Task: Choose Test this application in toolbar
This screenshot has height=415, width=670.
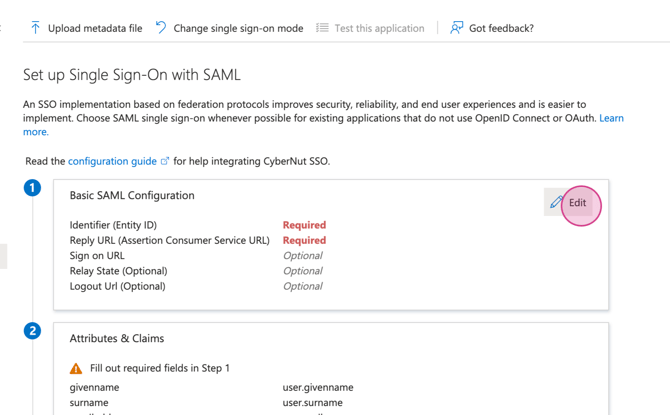Action: coord(379,28)
